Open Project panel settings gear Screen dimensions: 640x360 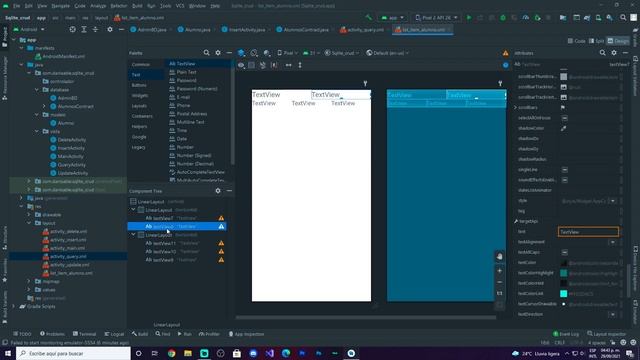click(x=110, y=29)
